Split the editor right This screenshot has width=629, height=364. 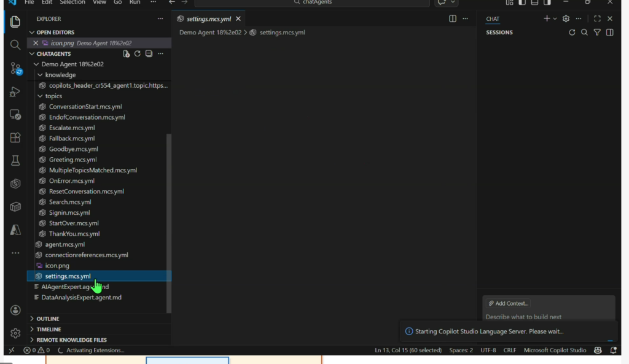453,19
